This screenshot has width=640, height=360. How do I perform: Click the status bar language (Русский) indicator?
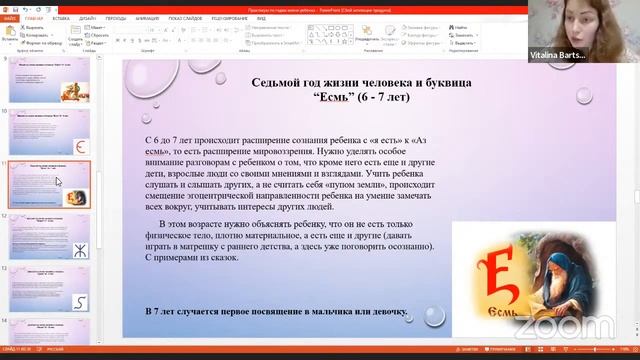click(x=55, y=349)
